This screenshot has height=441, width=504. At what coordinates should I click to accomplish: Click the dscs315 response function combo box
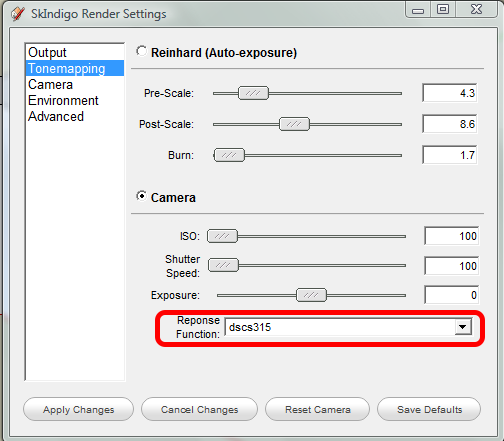click(348, 327)
